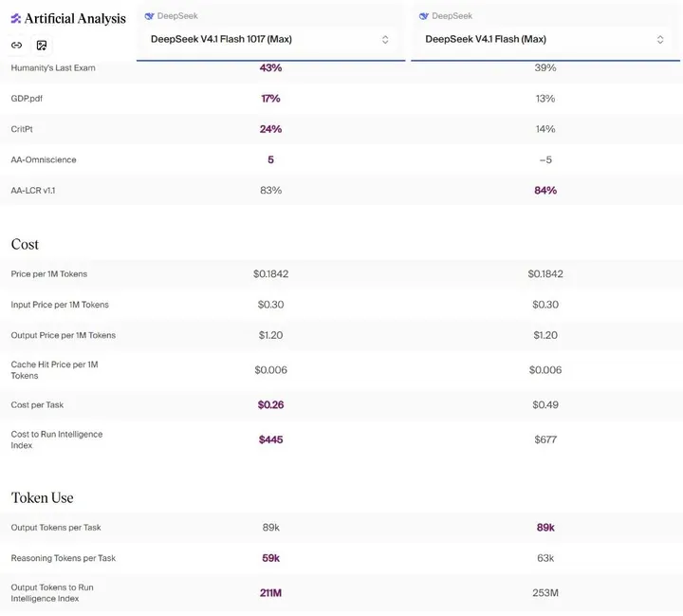
Task: Open the DeepSeek V4.1 Flash (Max) model dropdown
Action: [x=545, y=39]
